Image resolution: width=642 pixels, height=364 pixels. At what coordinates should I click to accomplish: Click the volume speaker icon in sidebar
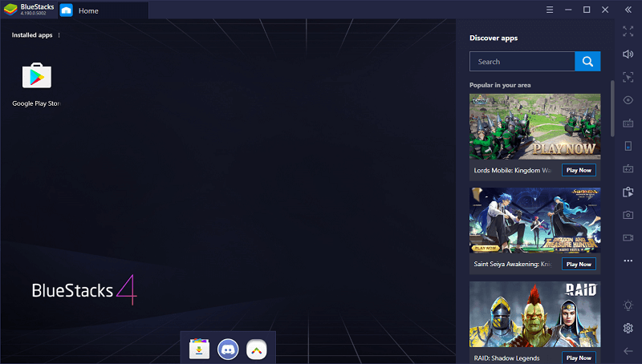coord(628,54)
